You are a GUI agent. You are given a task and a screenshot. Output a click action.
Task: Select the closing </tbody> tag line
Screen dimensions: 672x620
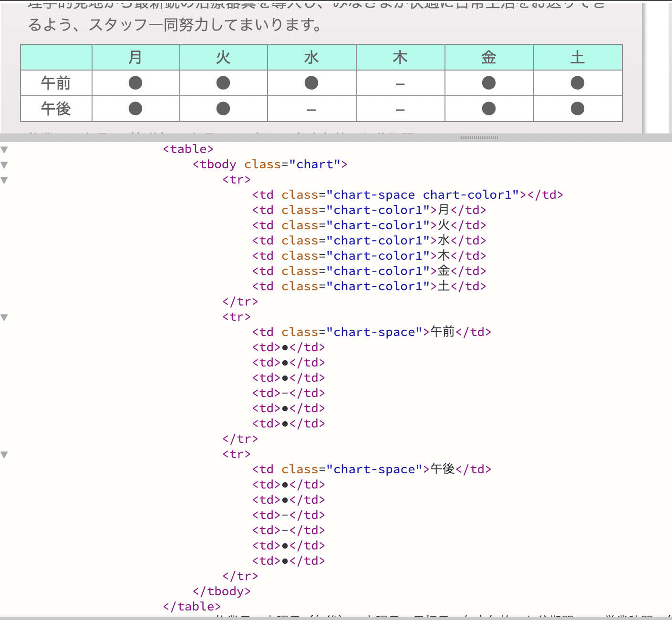click(221, 591)
